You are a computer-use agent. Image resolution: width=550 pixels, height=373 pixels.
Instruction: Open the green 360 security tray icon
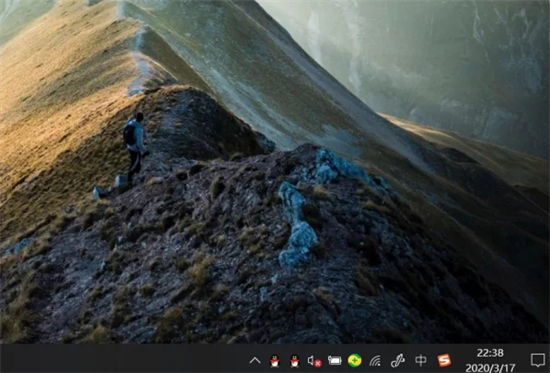(355, 360)
